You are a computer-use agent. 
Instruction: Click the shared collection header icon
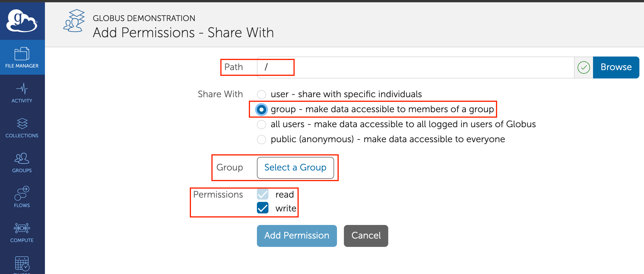(x=74, y=21)
